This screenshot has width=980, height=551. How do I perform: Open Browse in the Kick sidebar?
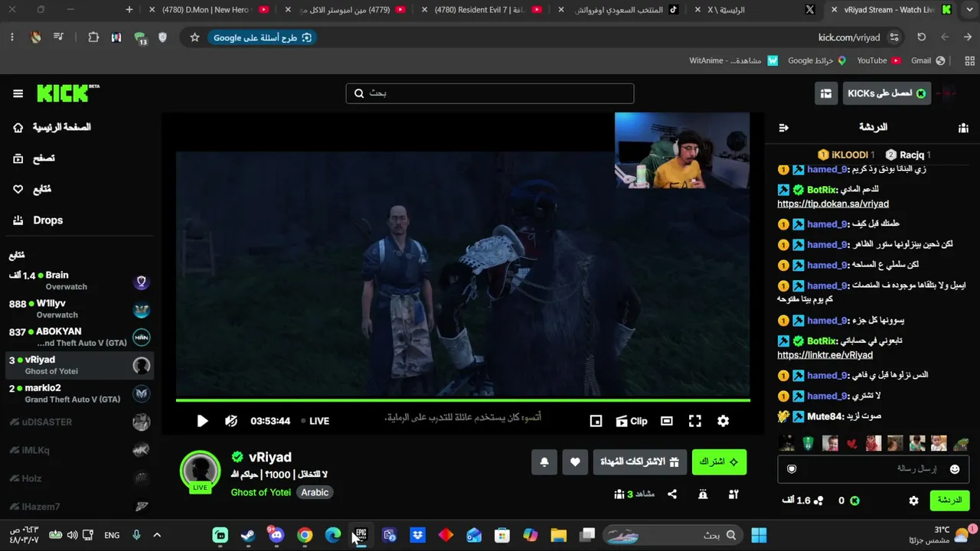click(x=34, y=158)
